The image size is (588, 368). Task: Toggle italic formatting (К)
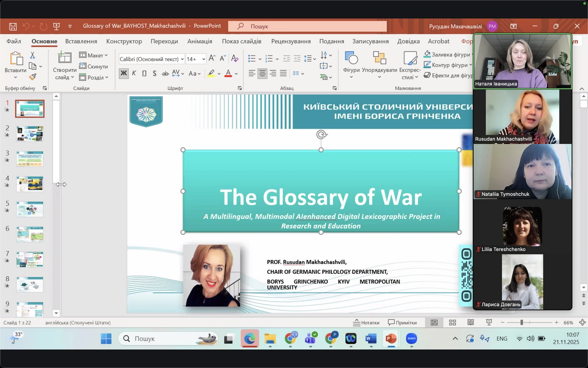point(134,73)
